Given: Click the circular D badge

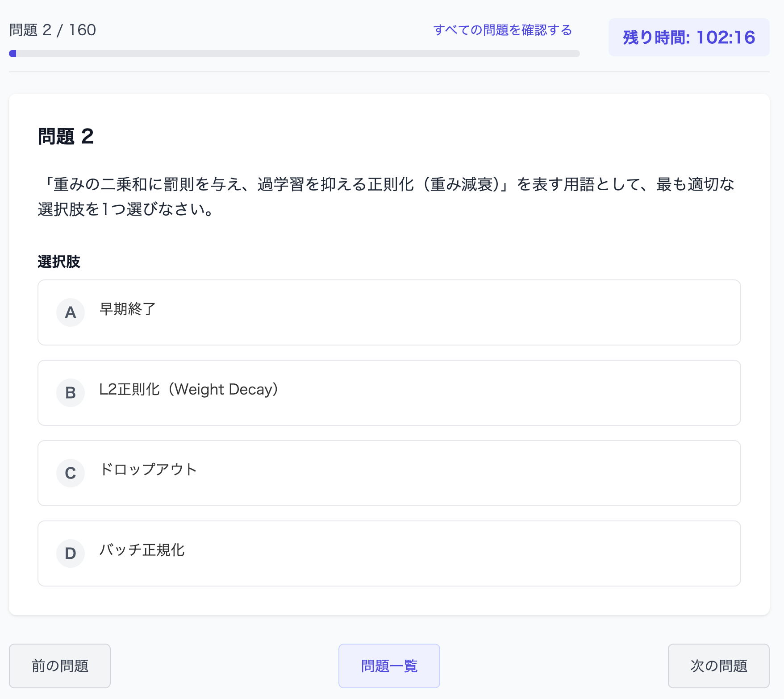Looking at the screenshot, I should (x=70, y=553).
